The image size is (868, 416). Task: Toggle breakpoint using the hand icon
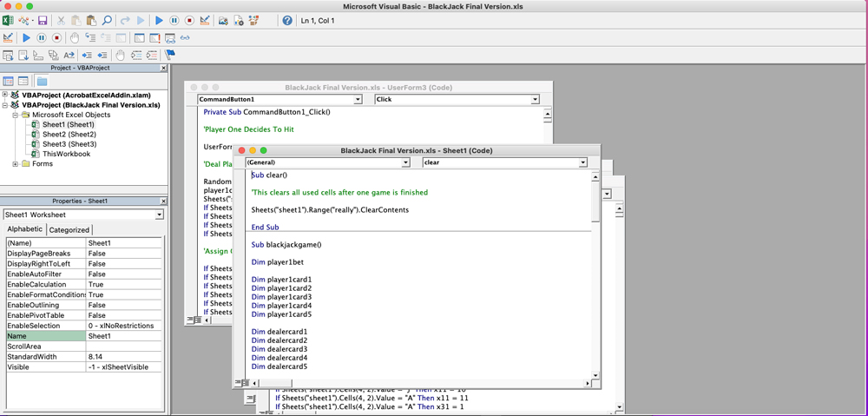pos(75,38)
